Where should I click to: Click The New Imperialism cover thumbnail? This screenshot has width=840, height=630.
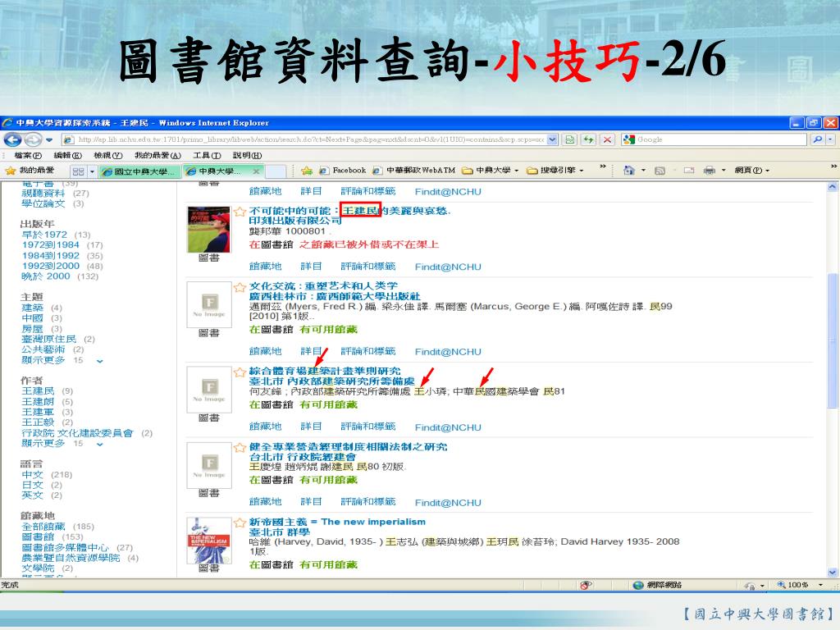(209, 541)
